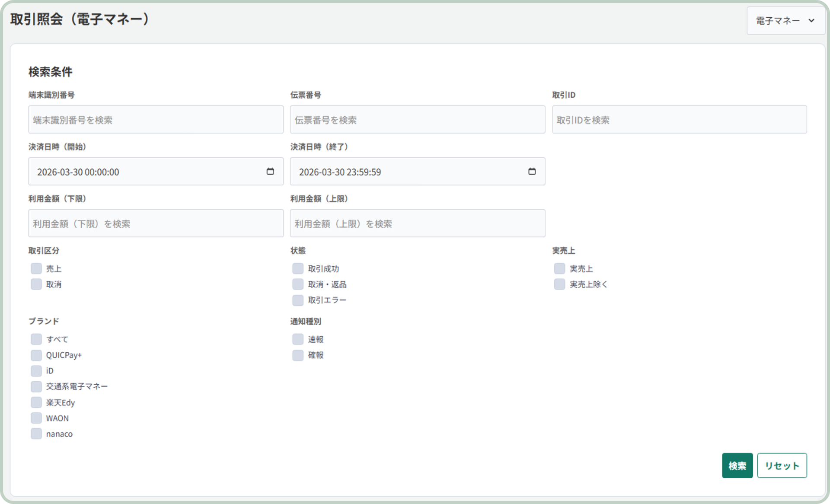Click the 利用金額（上限） input field

pyautogui.click(x=417, y=223)
